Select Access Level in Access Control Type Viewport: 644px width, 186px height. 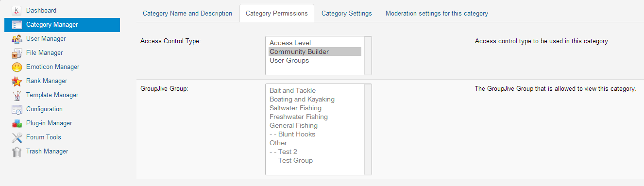[315, 43]
